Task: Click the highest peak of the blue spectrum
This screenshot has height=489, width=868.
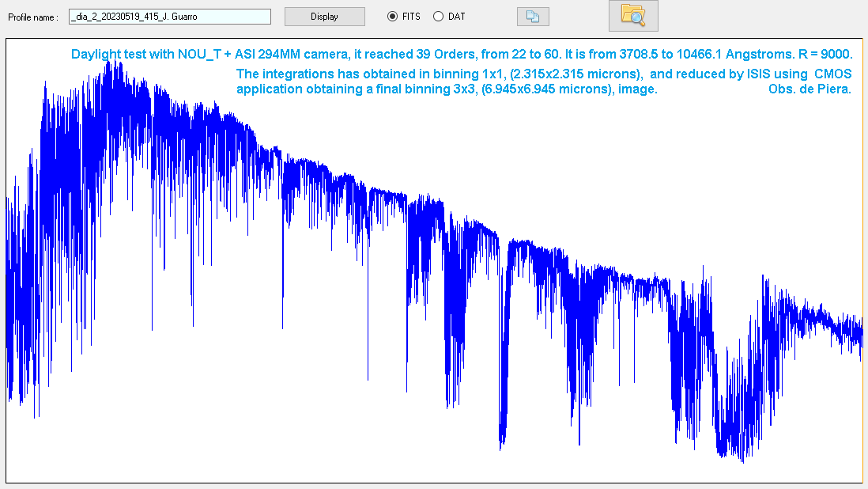Action: [x=113, y=63]
